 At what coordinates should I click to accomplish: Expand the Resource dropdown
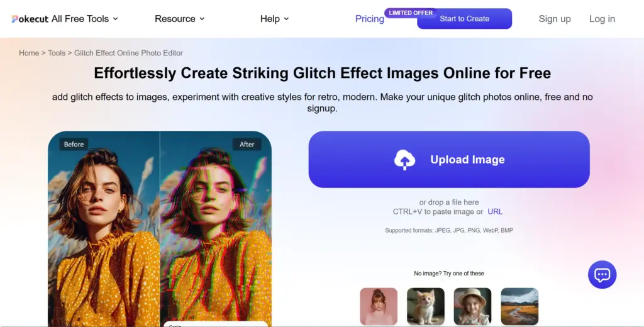(180, 19)
